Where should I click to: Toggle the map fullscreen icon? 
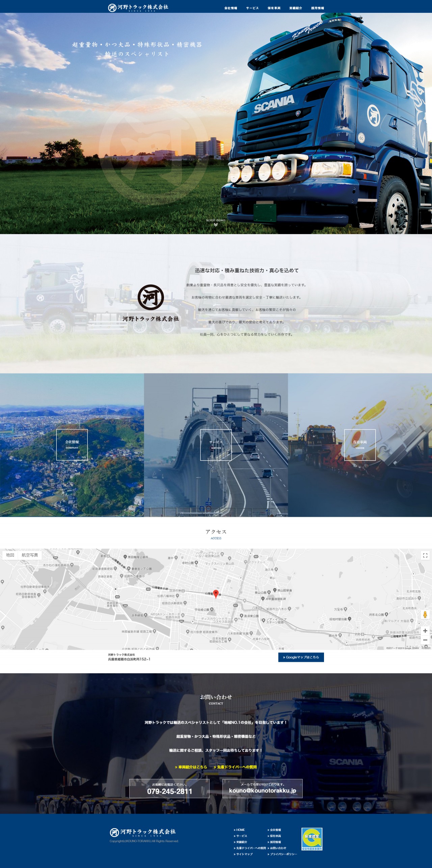click(425, 555)
